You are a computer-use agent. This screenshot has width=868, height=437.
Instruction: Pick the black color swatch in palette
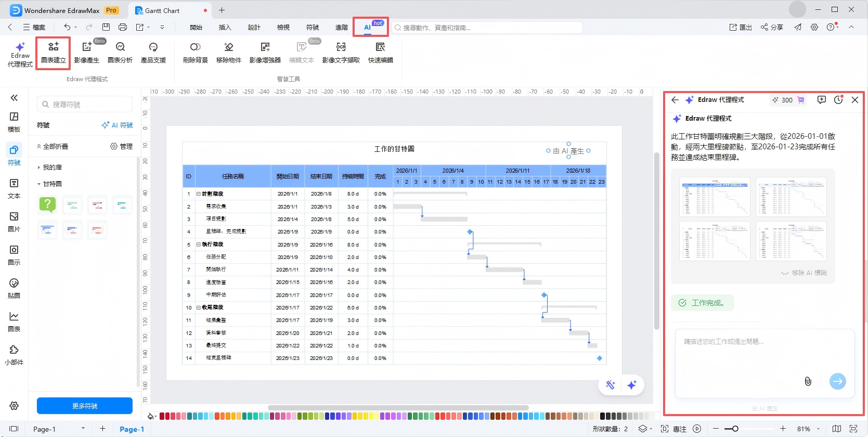(603, 416)
